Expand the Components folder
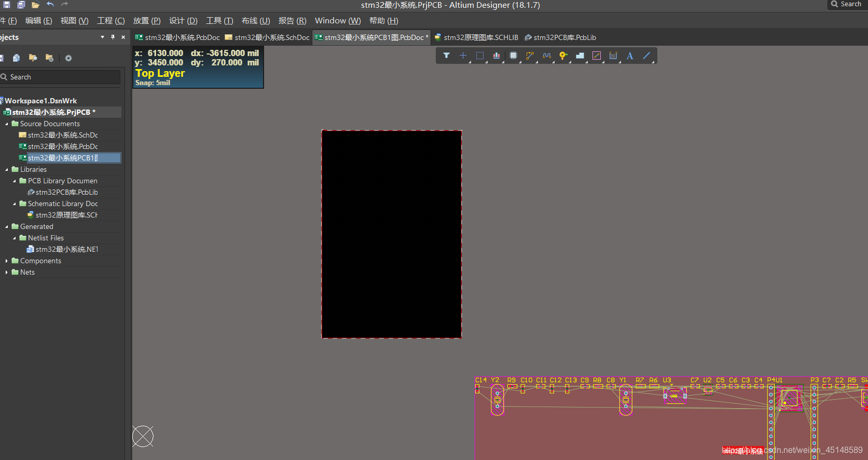Image resolution: width=868 pixels, height=460 pixels. 7,261
